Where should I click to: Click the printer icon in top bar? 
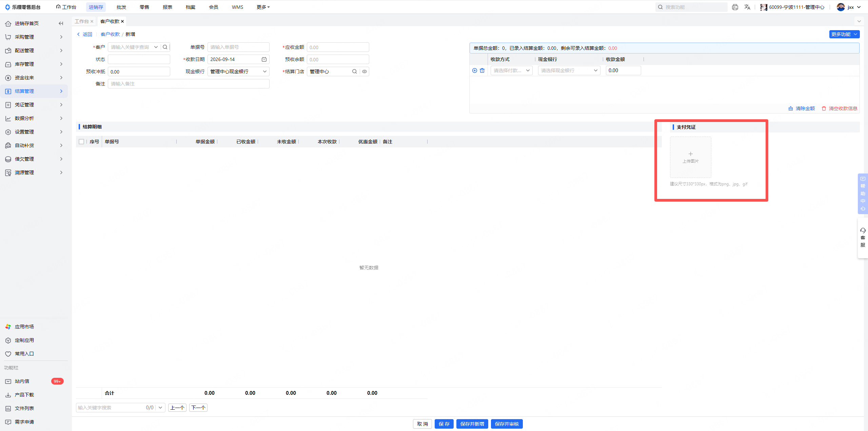[735, 7]
